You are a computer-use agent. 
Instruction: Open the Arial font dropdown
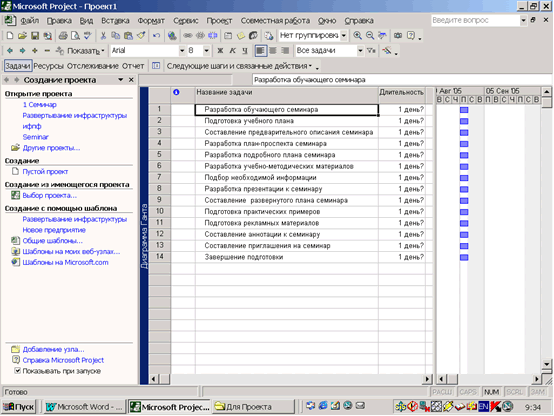coord(182,51)
